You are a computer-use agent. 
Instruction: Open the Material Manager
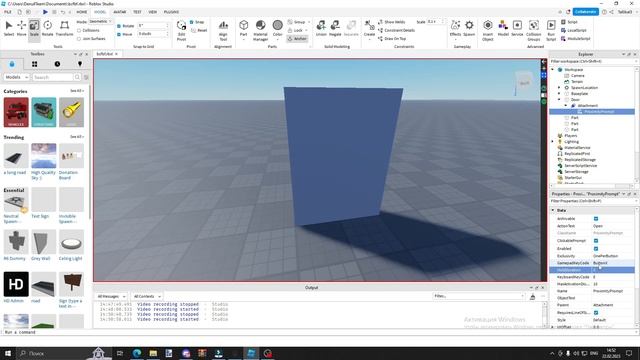[x=260, y=30]
